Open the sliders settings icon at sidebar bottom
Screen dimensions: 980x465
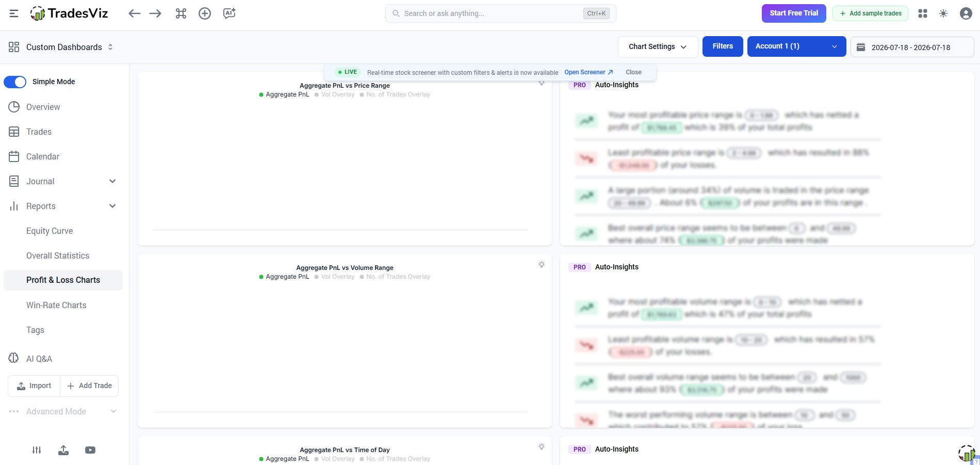click(37, 450)
